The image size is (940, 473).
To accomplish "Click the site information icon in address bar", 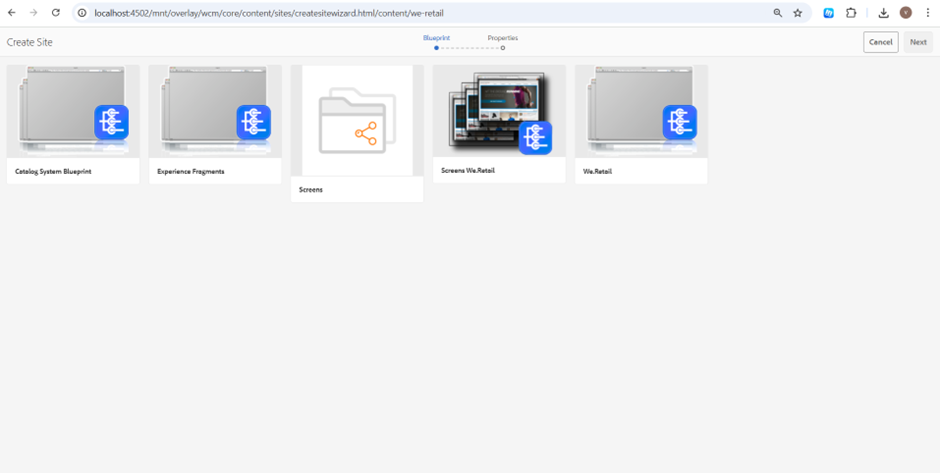I will point(82,13).
